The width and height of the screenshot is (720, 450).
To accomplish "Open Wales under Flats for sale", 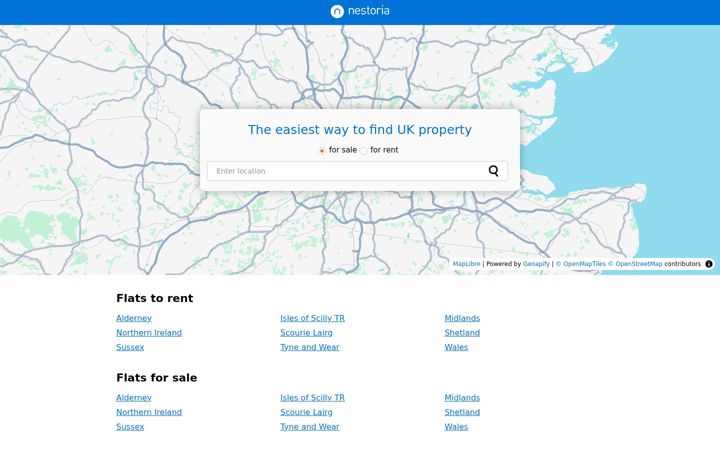I will [x=456, y=427].
